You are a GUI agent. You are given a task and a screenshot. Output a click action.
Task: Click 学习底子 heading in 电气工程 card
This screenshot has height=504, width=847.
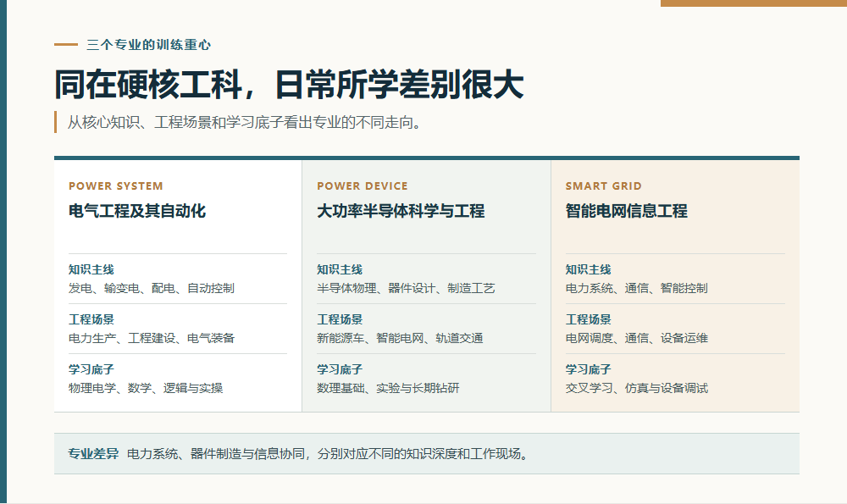pos(91,369)
